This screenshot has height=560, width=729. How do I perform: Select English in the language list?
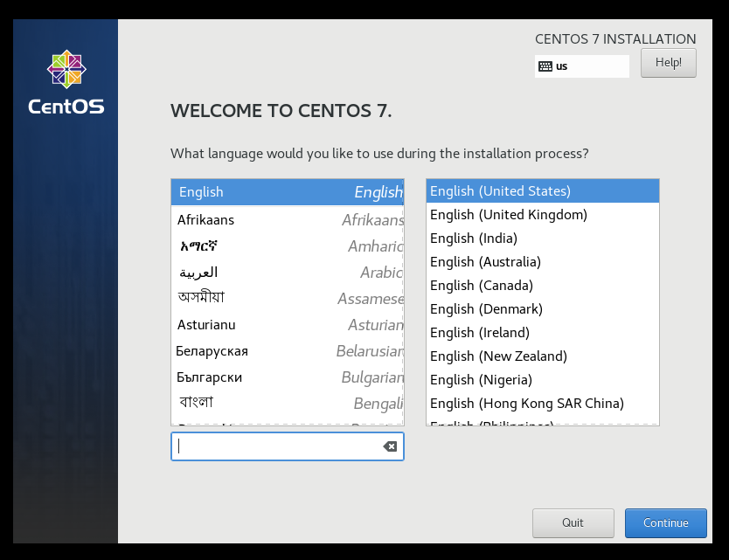pyautogui.click(x=288, y=192)
